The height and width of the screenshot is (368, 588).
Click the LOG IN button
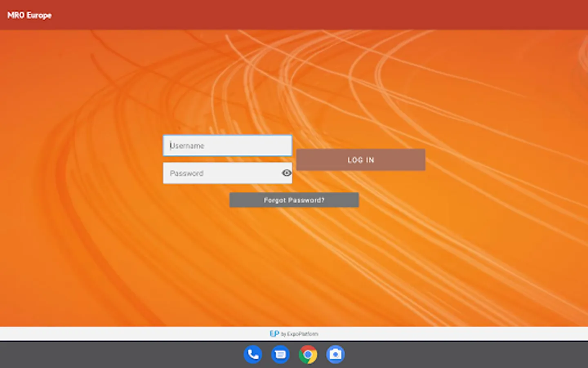pos(361,160)
